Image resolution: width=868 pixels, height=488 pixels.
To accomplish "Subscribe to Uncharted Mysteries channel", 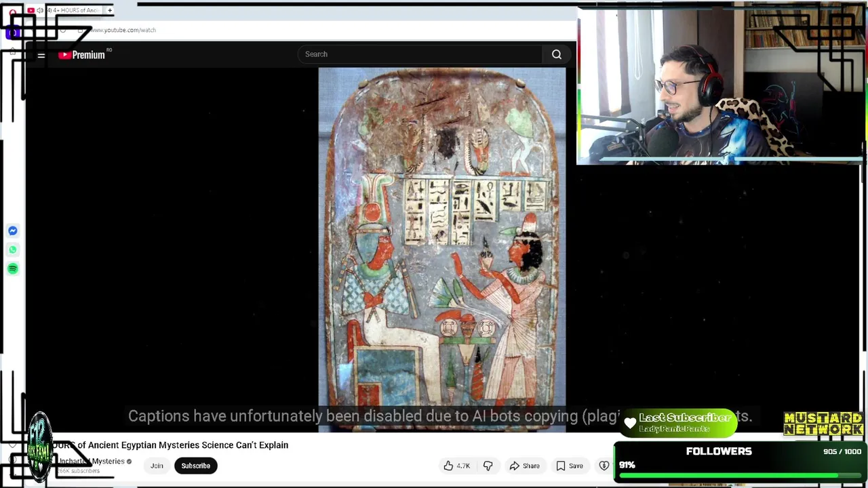I will tap(195, 466).
